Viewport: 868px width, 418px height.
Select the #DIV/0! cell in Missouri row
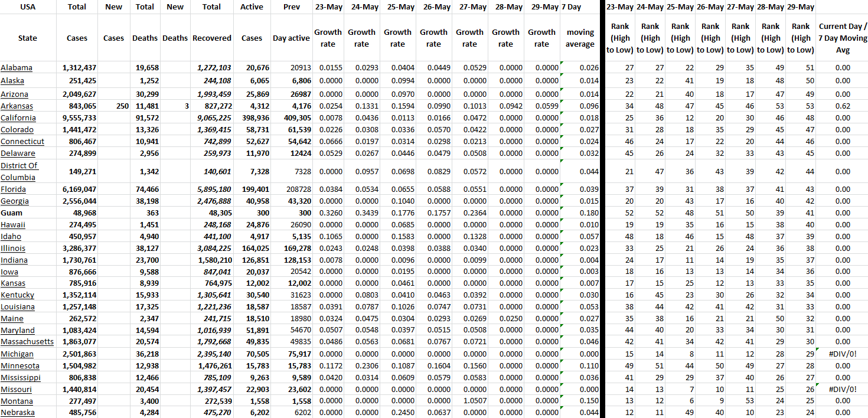[843, 389]
